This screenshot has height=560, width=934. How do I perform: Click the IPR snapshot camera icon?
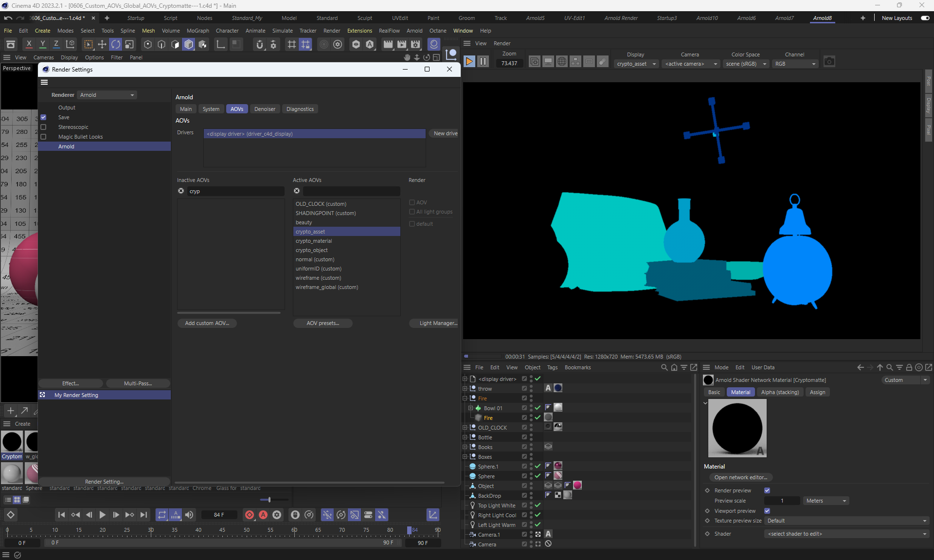click(829, 62)
